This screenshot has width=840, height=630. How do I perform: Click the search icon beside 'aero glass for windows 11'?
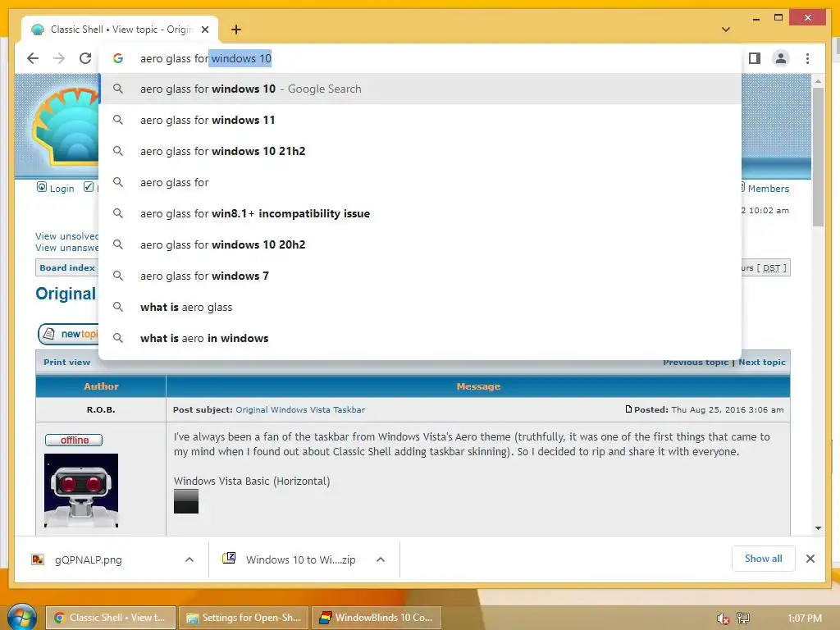click(x=118, y=120)
